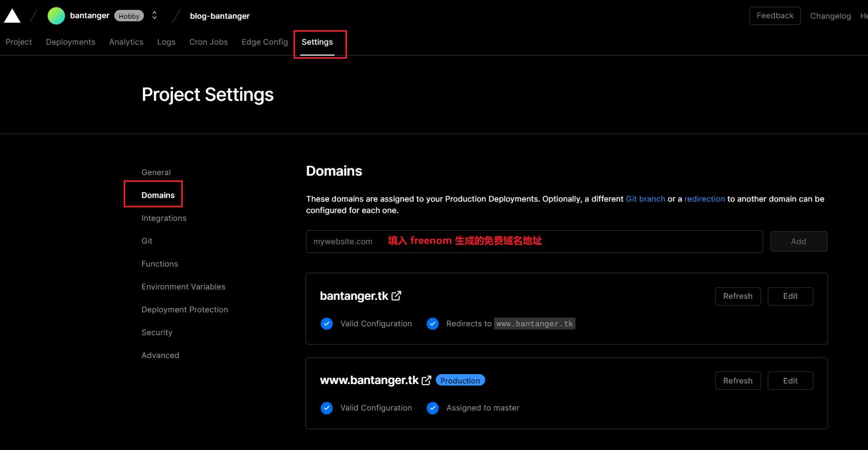868x450 pixels.
Task: Open the Analytics tab
Action: (x=126, y=42)
